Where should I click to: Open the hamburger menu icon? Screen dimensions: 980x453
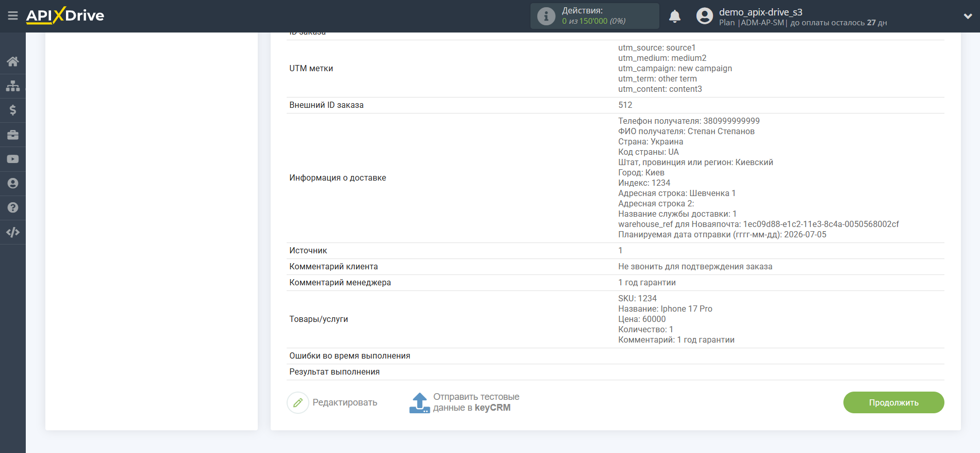click(13, 16)
